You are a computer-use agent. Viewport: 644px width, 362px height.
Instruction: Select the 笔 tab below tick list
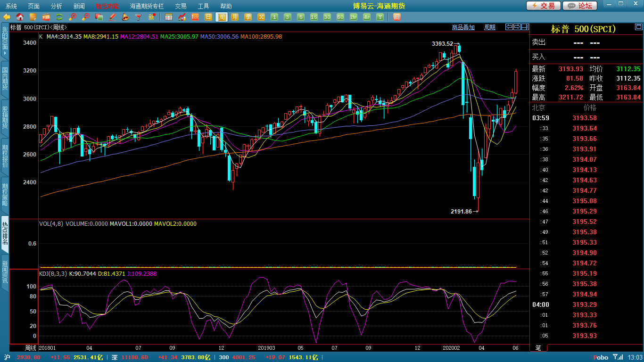coord(538,348)
